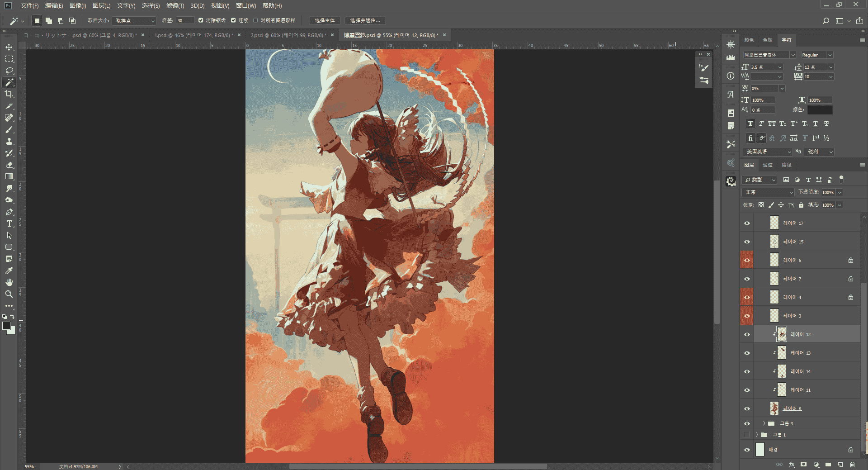This screenshot has height=470, width=868.
Task: Open search in the options bar
Action: click(826, 21)
